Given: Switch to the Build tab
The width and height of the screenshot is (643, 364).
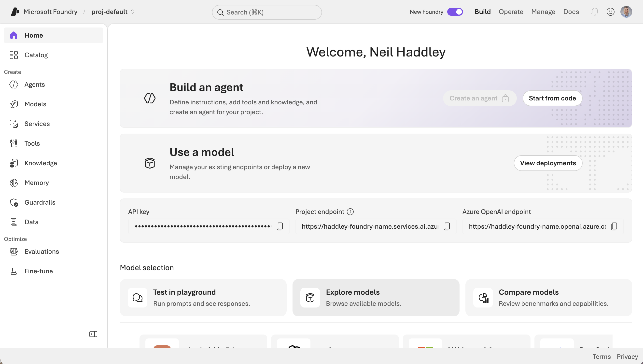Looking at the screenshot, I should pyautogui.click(x=483, y=12).
